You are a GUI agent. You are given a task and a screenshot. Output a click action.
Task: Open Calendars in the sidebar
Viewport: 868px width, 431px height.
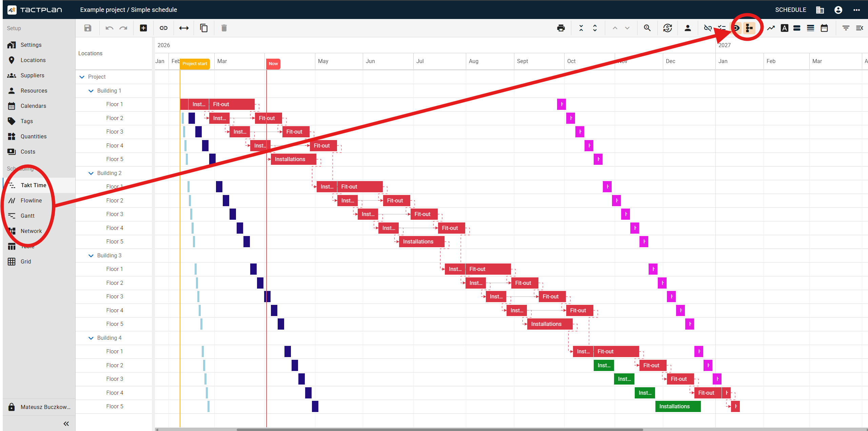point(39,106)
